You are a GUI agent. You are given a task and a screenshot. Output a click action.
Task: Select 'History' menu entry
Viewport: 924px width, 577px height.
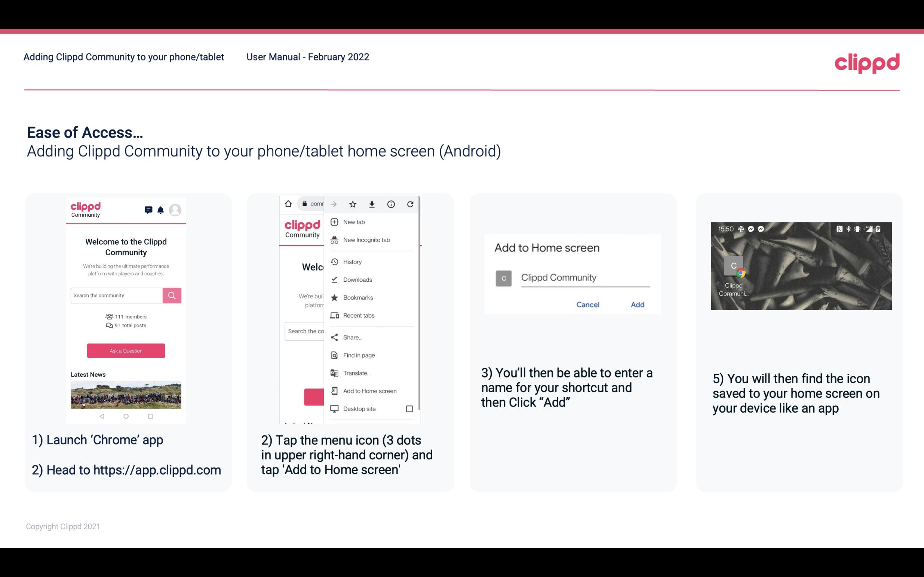point(352,262)
